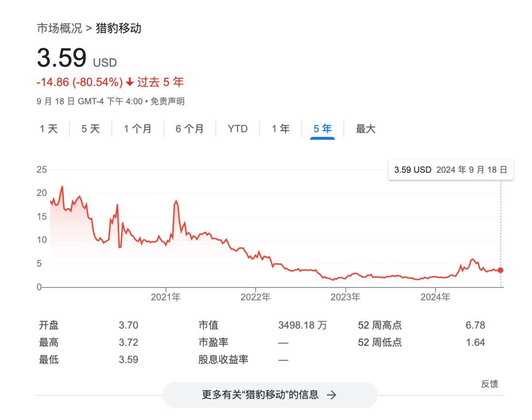
Task: Click the 市值 value 3498.18 万
Action: pyautogui.click(x=302, y=325)
